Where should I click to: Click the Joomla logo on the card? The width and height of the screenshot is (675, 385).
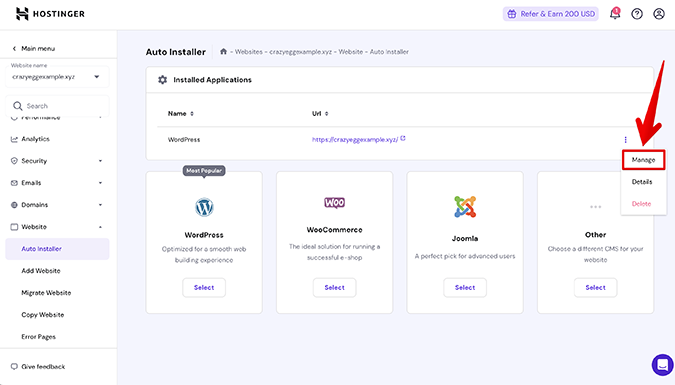click(x=465, y=207)
